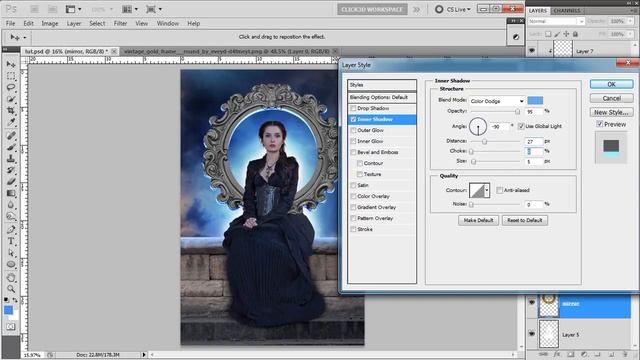Click the foreground blue color swatch in toolbox
Screen dimensions: 640x360
tap(8, 310)
